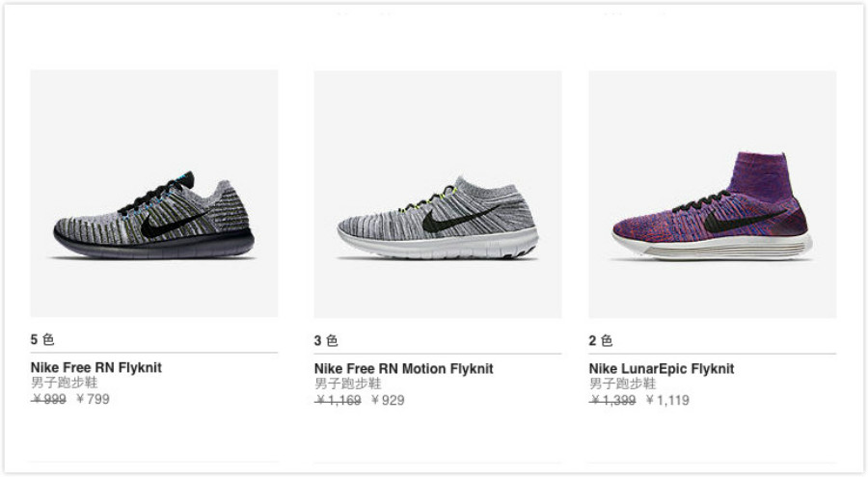Screen dimensions: 868x477
Task: Click the ¥1,119 sale price
Action: pyautogui.click(x=667, y=400)
